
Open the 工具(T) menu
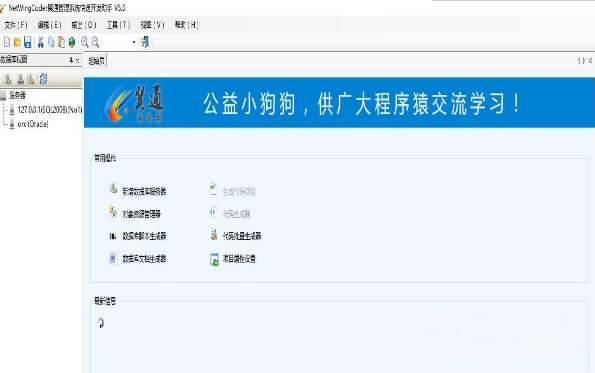(x=118, y=25)
